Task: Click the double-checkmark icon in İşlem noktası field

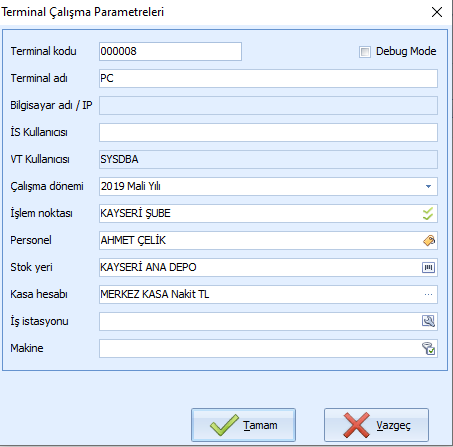Action: pos(428,213)
